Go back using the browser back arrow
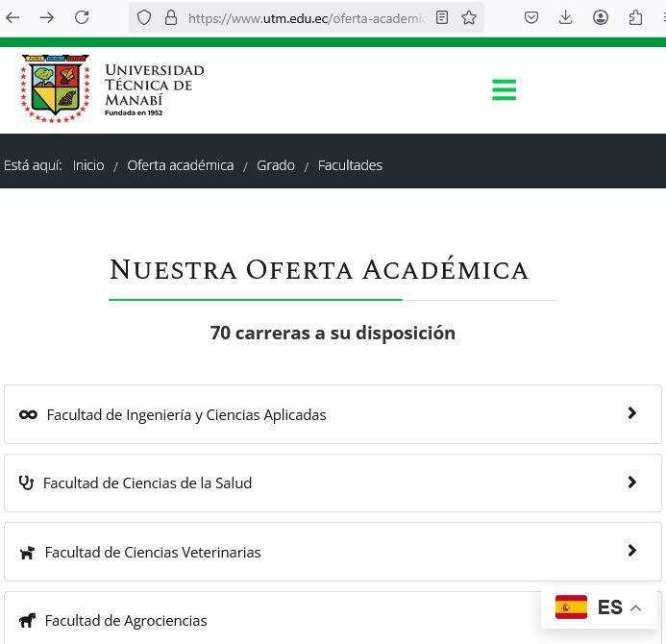666x644 pixels. pyautogui.click(x=12, y=17)
